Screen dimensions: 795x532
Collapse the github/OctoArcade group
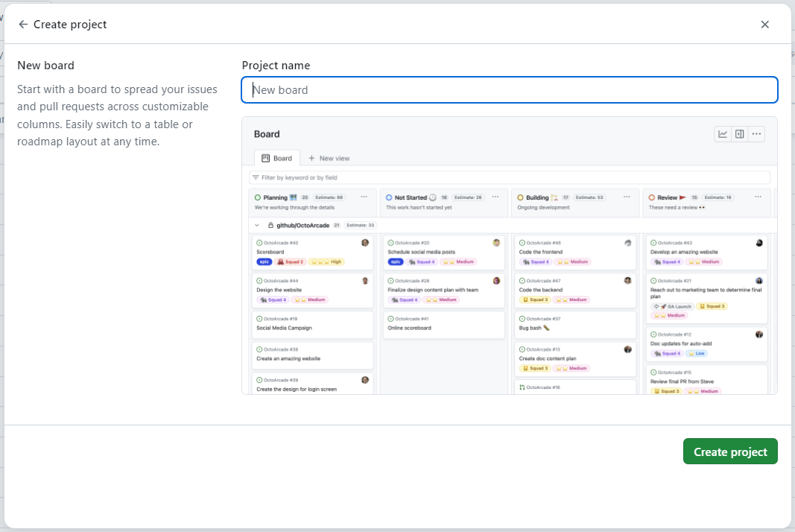point(256,225)
